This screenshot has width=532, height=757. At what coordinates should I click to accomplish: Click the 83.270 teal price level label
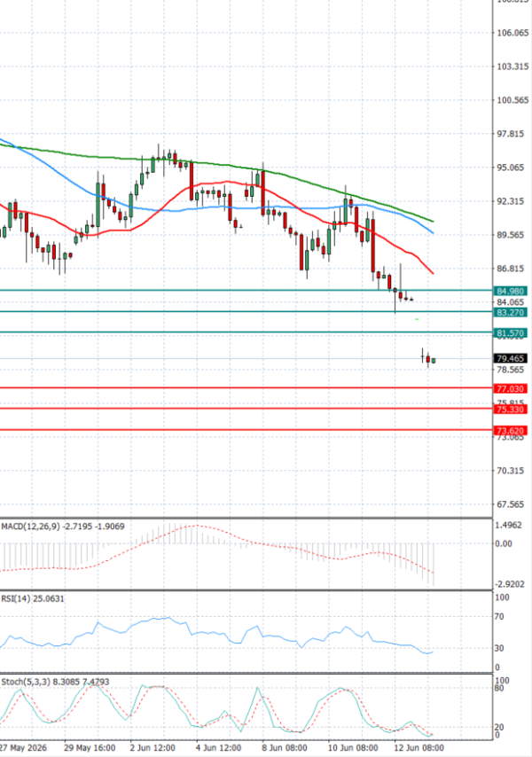coord(510,312)
